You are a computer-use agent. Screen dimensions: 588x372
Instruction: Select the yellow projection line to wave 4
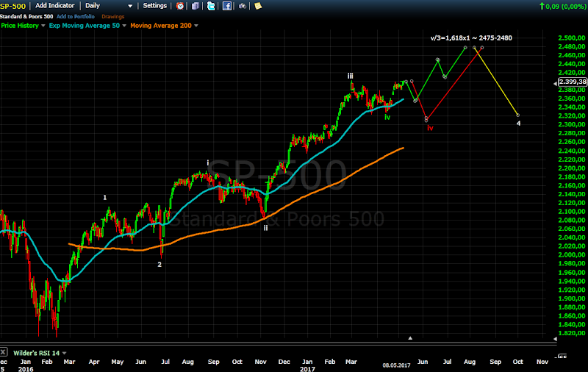[x=496, y=82]
